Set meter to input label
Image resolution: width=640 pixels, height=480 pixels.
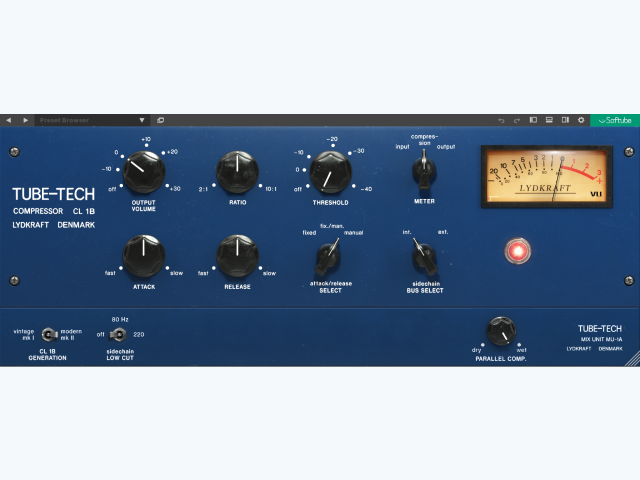[x=402, y=147]
